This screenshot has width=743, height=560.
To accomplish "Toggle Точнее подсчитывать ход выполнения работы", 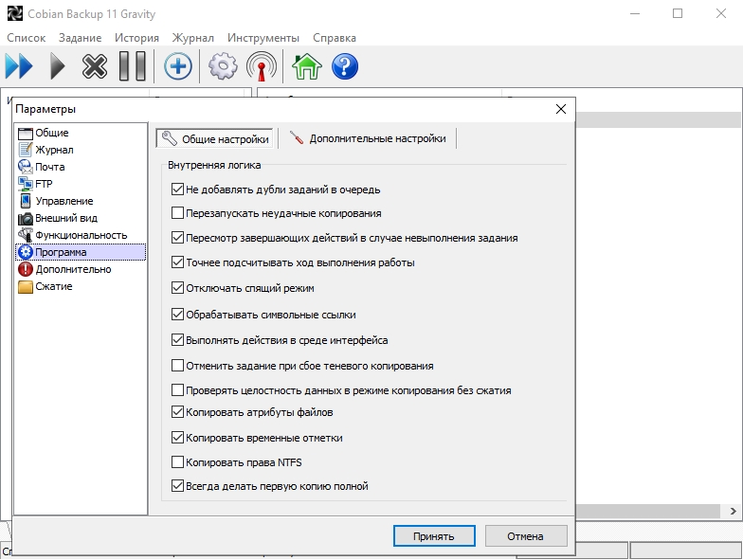I will click(177, 262).
